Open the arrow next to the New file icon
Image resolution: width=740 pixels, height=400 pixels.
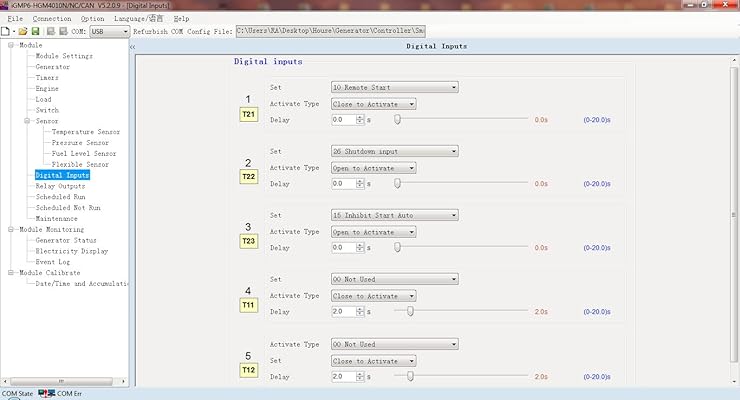click(14, 32)
